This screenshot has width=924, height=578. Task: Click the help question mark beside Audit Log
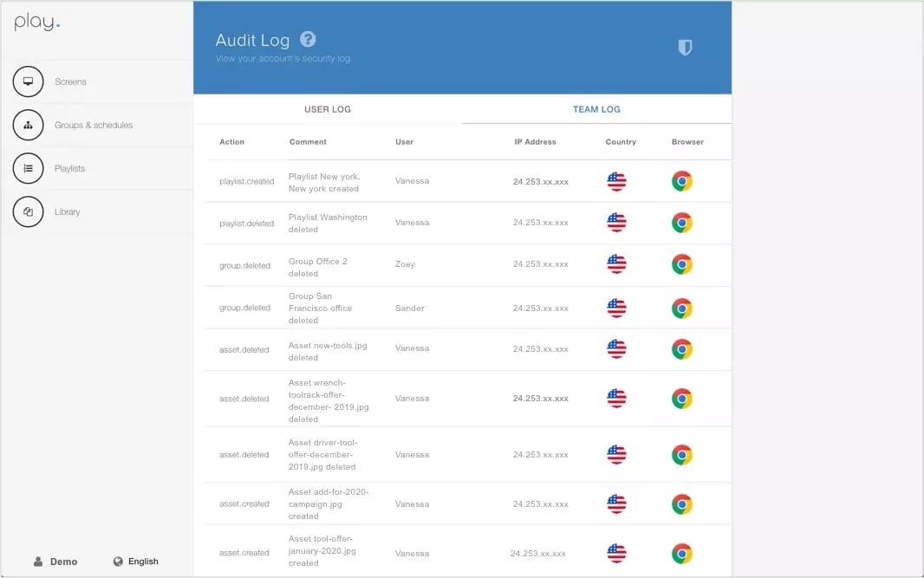coord(308,39)
